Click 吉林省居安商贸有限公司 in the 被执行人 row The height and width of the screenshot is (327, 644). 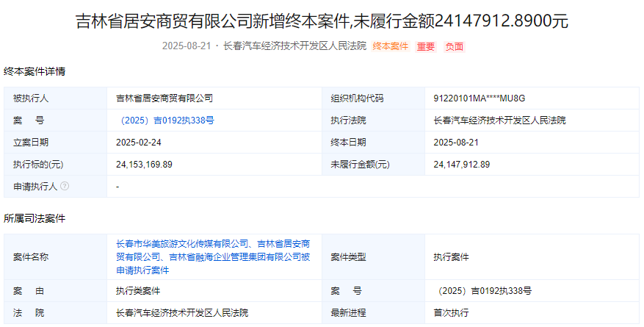[164, 98]
